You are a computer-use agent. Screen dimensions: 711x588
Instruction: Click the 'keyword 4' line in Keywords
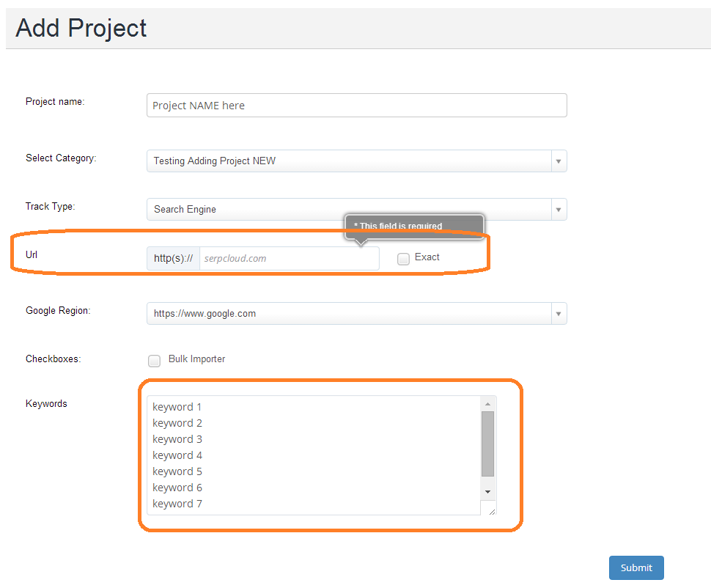point(177,455)
